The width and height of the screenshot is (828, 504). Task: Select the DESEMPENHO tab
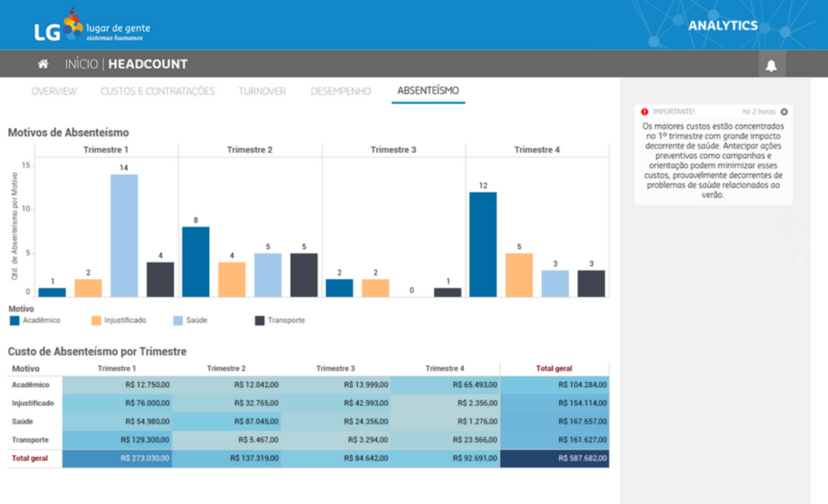[x=340, y=91]
